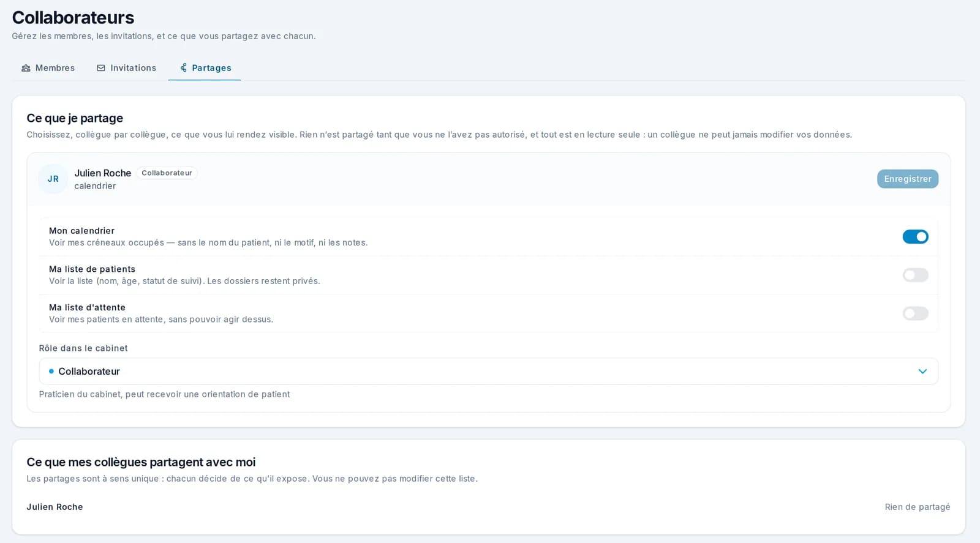Click the Collaborateur badge next to Julien Roche

[167, 173]
